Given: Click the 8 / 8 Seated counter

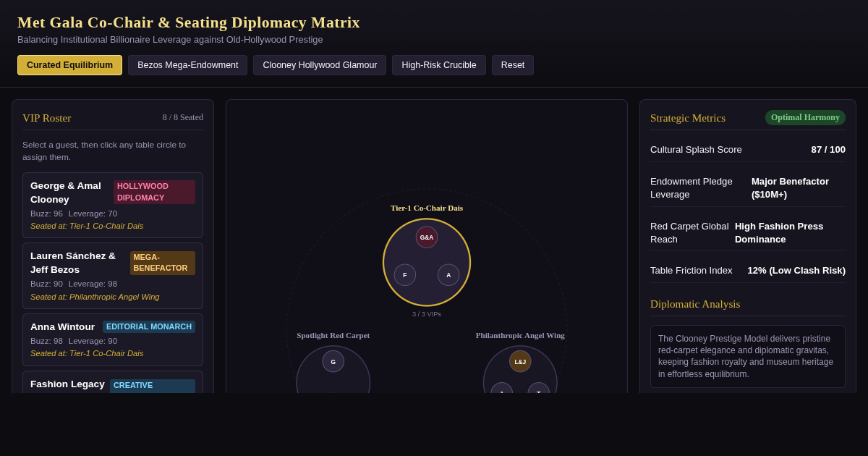Looking at the screenshot, I should (183, 117).
